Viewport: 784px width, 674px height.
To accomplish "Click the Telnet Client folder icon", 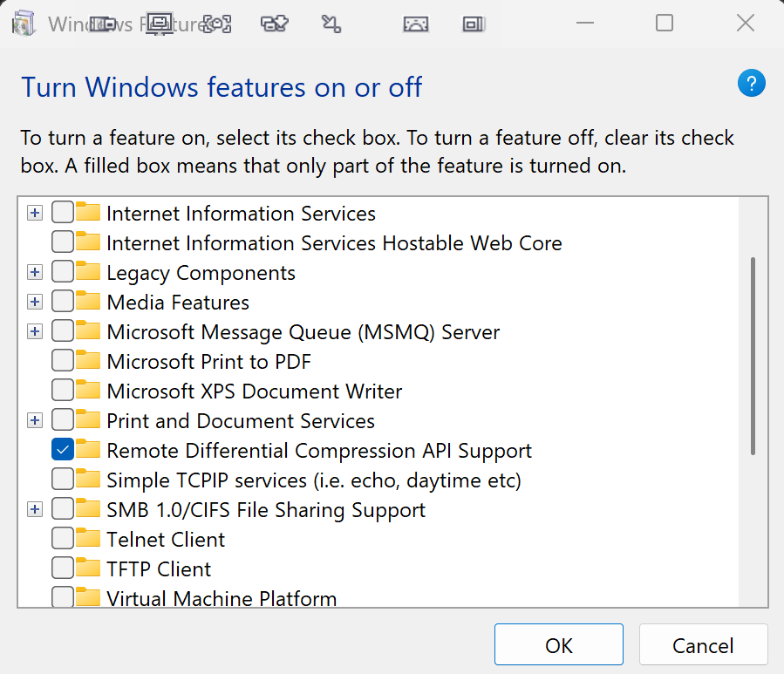I will [88, 539].
